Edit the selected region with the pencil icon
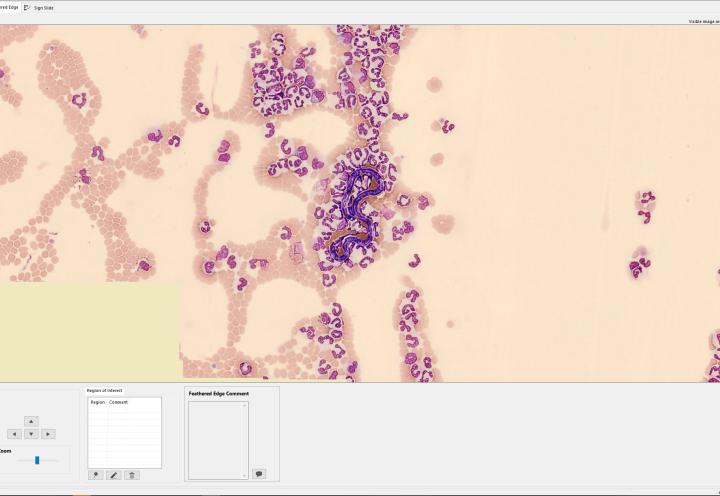Screen dimensions: 720x496 click(114, 475)
